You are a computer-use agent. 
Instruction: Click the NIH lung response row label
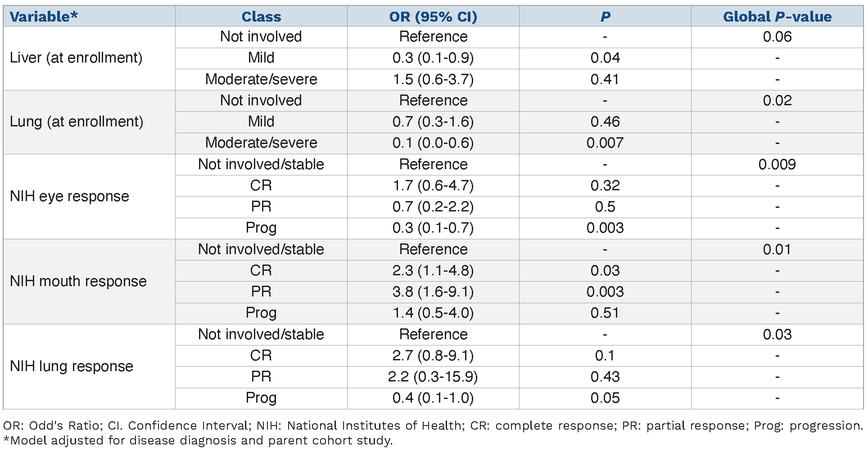pyautogui.click(x=72, y=367)
